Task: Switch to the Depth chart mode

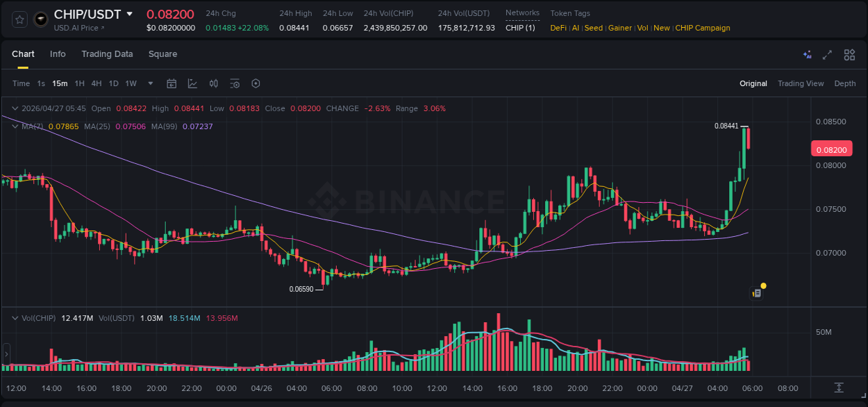Action: (845, 83)
